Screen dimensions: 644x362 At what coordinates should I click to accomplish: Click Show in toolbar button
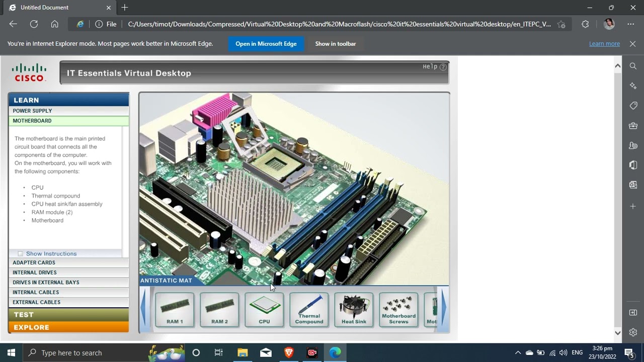[336, 44]
